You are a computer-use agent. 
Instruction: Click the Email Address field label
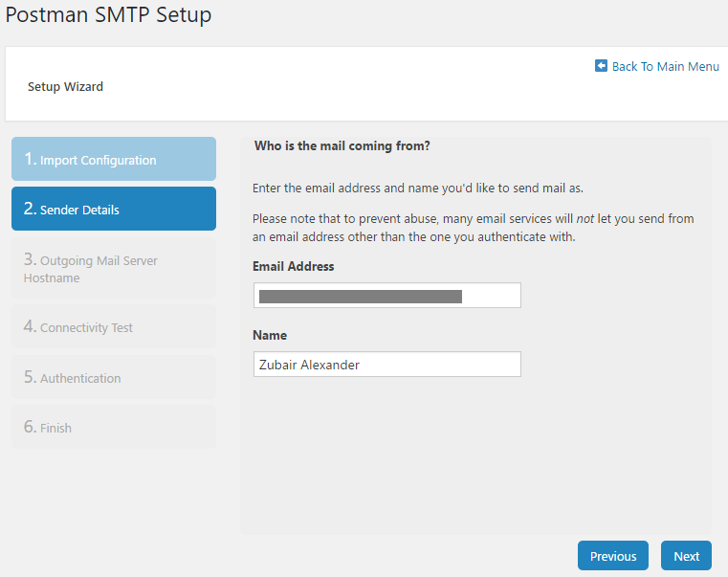[293, 266]
